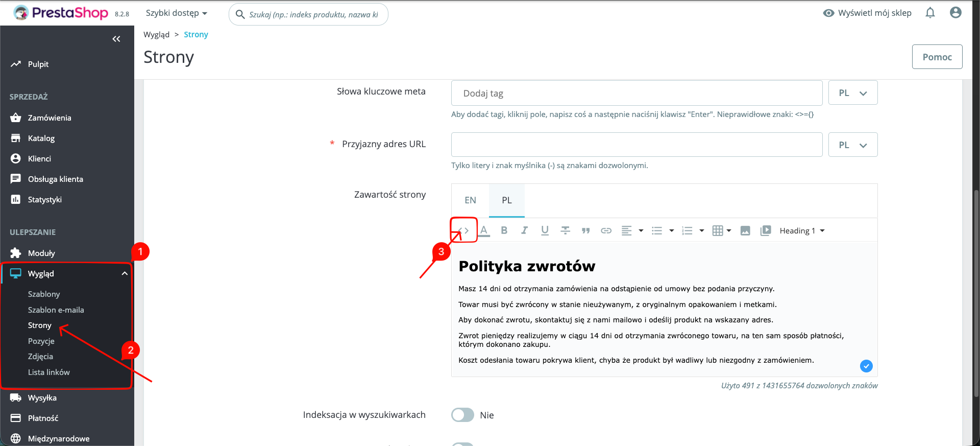Screen dimensions: 980x446
Task: Click blue checkmark icon in editor
Action: click(866, 366)
